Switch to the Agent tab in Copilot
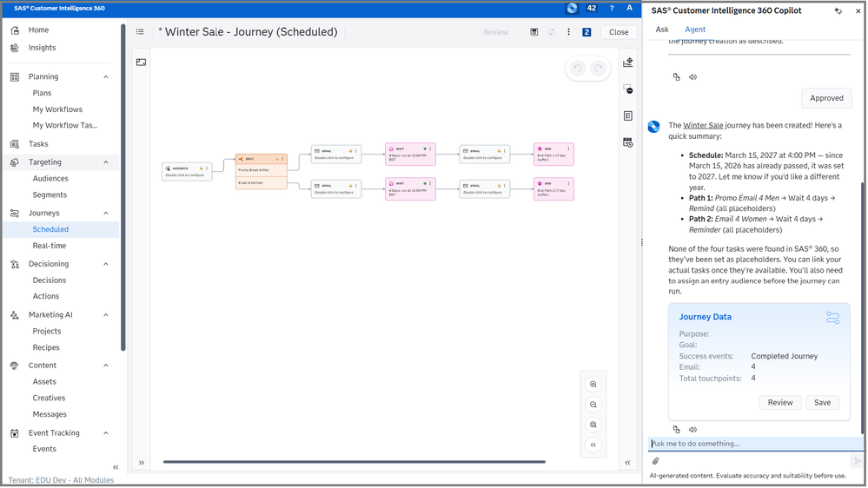The height and width of the screenshot is (488, 868). [x=695, y=30]
